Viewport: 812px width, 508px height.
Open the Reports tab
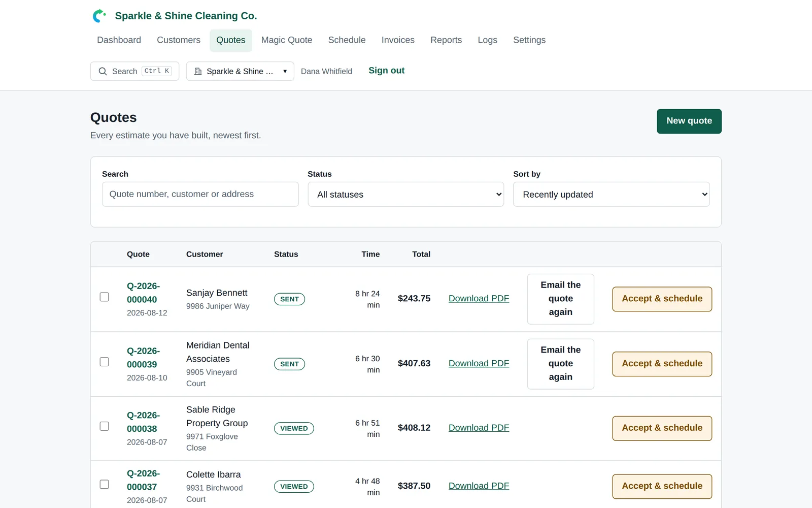pos(446,40)
